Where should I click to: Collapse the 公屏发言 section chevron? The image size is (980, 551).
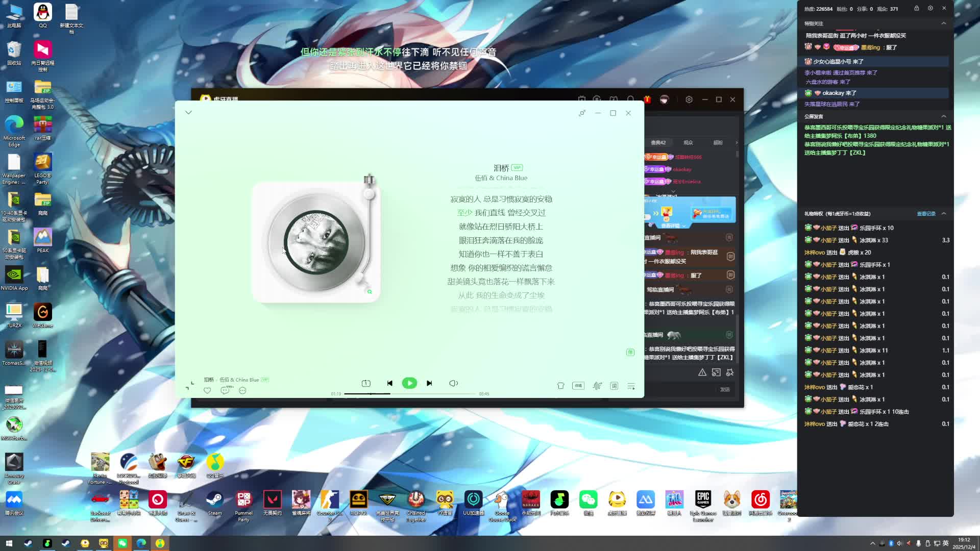(944, 116)
